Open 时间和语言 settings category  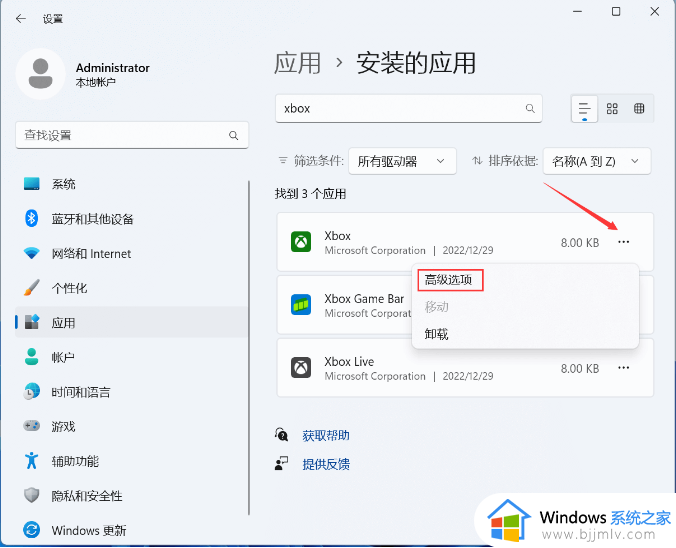coord(131,392)
